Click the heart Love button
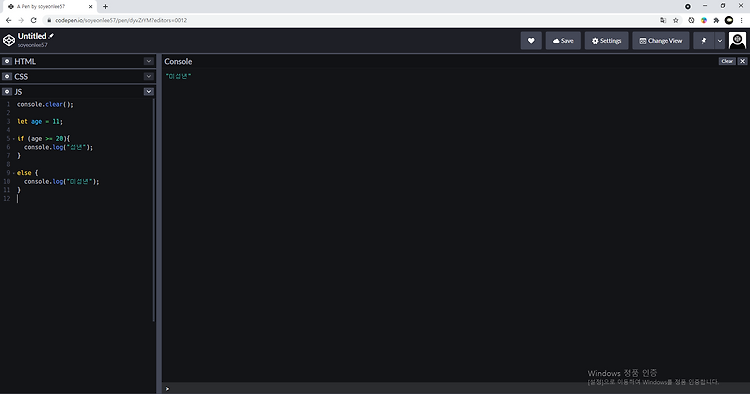Image resolution: width=750 pixels, height=394 pixels. (531, 41)
